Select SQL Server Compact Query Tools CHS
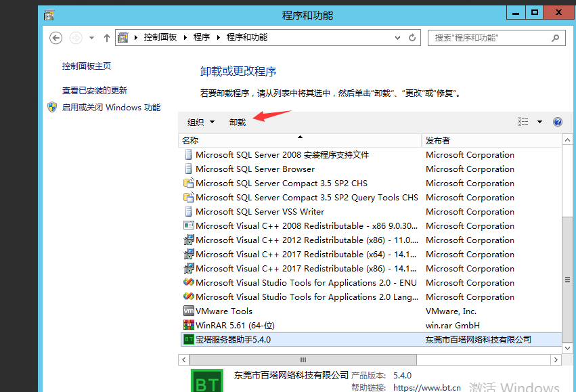 (372, 197)
